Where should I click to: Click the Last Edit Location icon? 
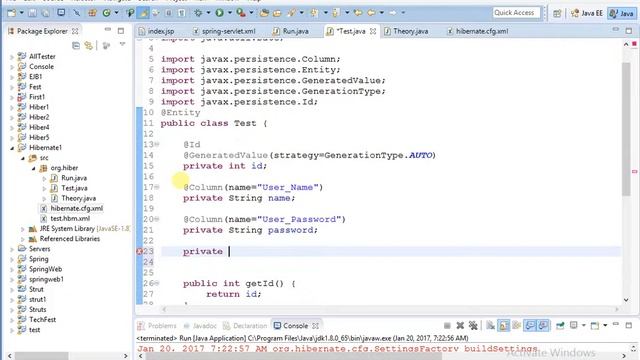tap(358, 13)
